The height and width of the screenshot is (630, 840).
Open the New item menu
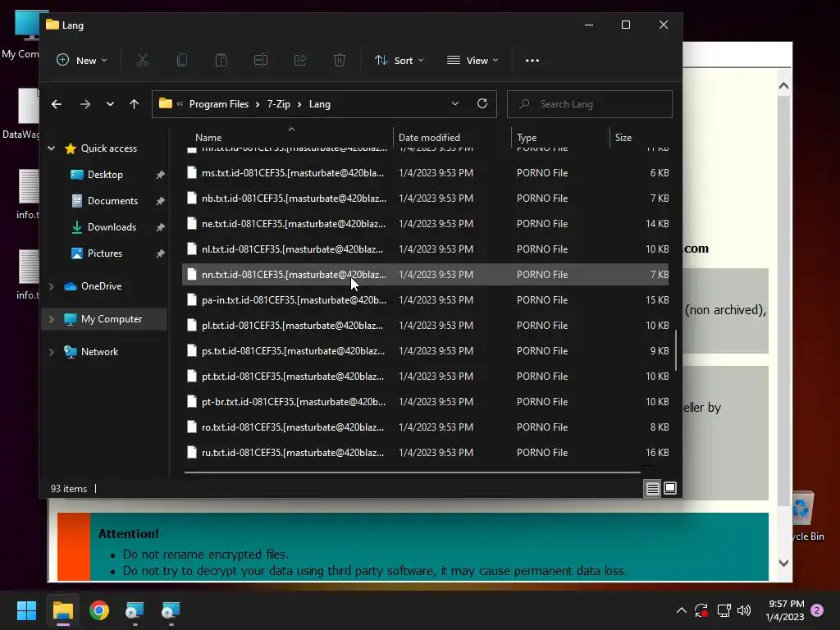pos(81,61)
